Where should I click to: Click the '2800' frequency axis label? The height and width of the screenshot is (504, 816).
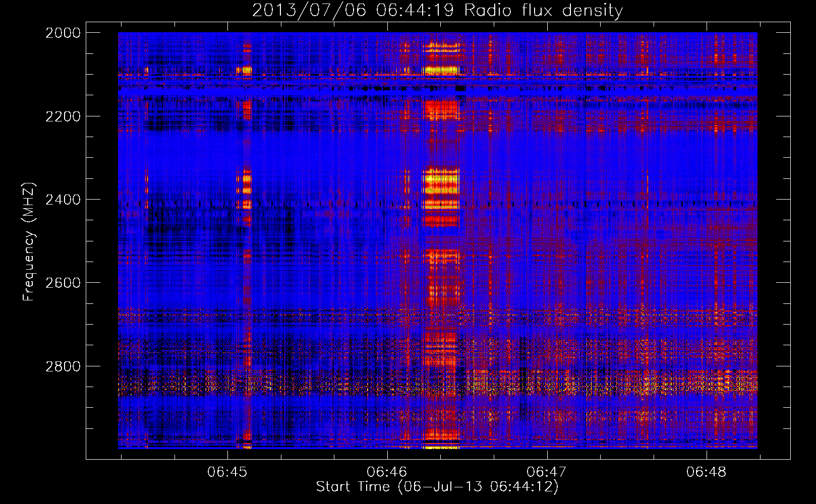[63, 366]
